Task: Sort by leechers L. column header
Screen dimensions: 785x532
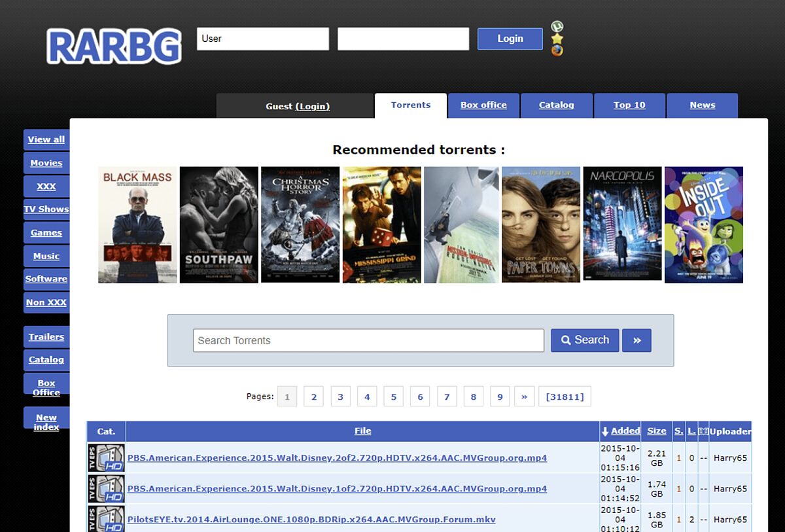Action: 691,431
